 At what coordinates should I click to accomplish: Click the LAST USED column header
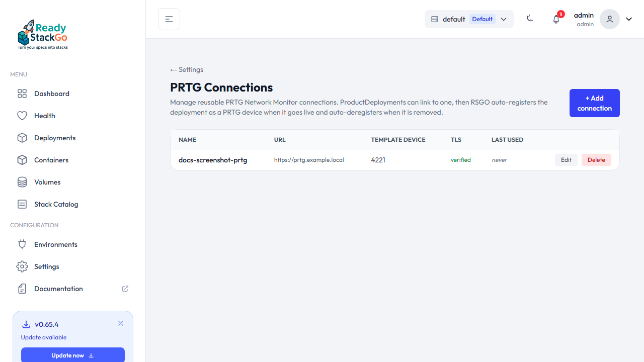pyautogui.click(x=507, y=140)
